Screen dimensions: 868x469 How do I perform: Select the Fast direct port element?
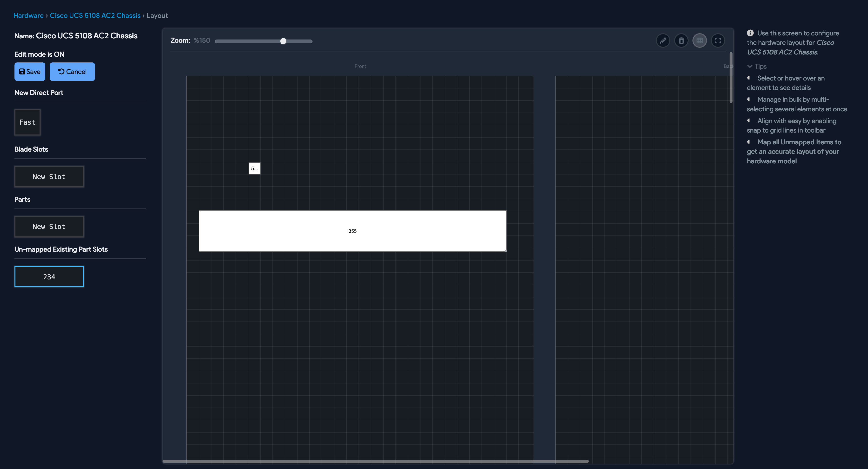27,122
